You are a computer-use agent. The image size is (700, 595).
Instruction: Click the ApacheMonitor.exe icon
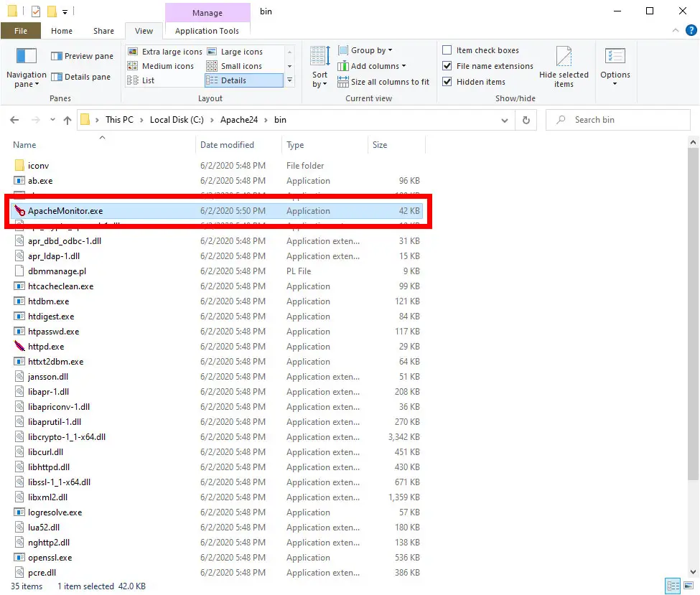(19, 211)
